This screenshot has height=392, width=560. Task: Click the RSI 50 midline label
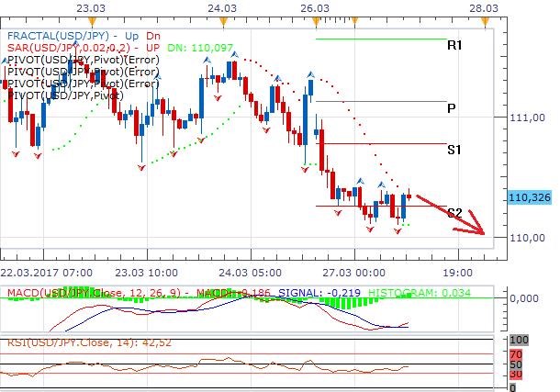point(516,364)
